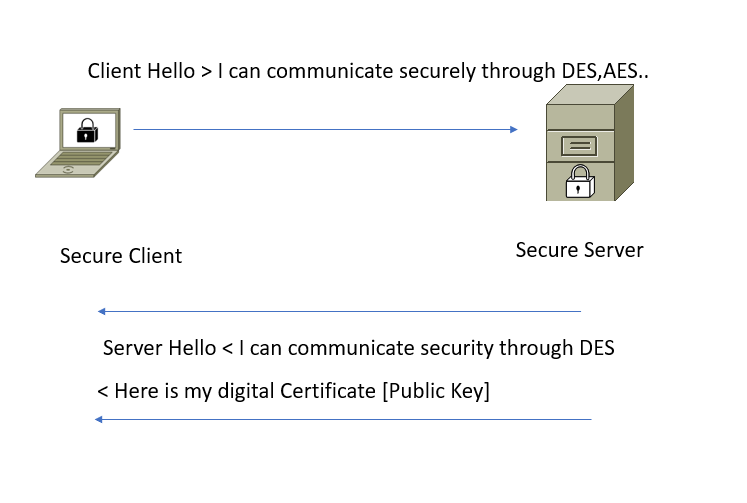Click the "Secure Client" label
Screen dimensions: 747x503
(121, 256)
